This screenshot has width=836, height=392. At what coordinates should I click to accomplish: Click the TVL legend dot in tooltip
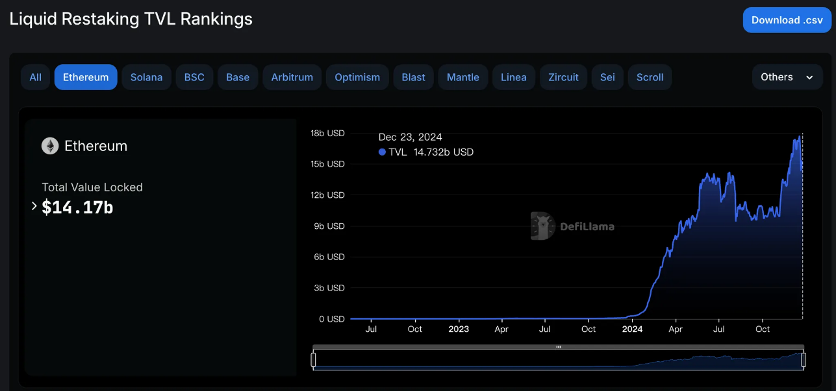[382, 152]
